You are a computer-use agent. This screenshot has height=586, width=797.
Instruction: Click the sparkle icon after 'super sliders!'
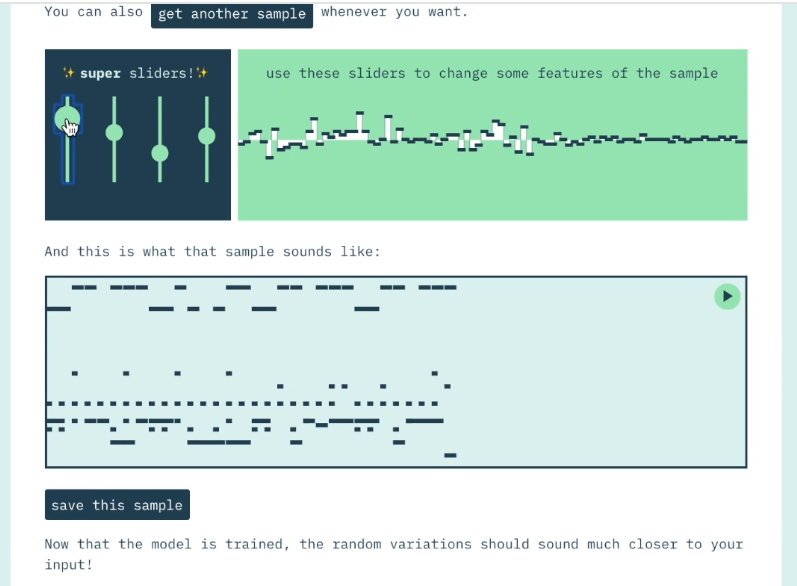click(202, 73)
